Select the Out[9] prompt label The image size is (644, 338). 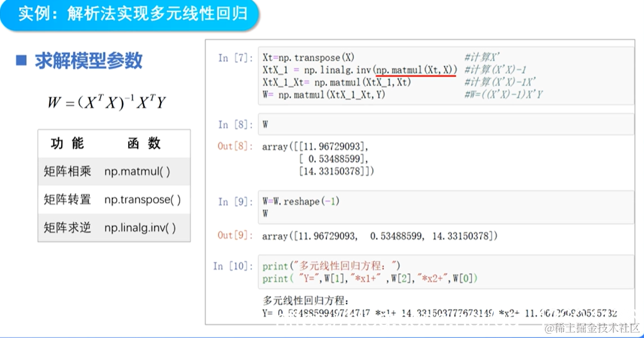point(235,235)
